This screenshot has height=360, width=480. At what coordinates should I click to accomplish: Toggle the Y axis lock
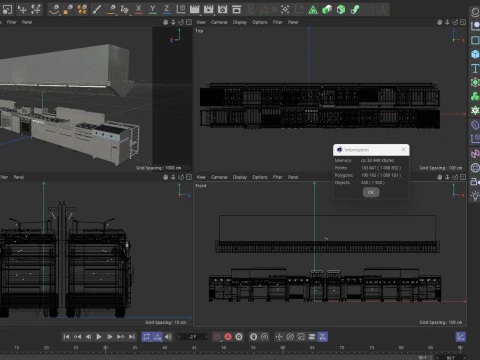coord(153,9)
